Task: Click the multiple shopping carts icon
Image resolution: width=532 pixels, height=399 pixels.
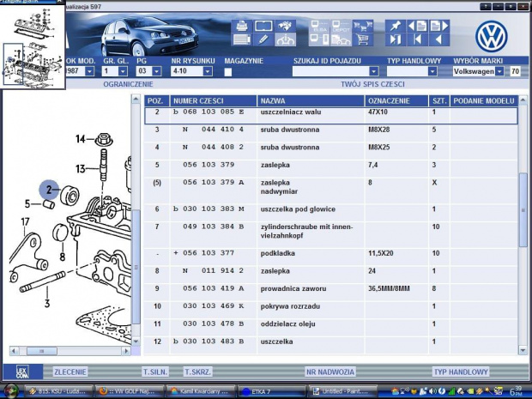Action: click(x=362, y=26)
